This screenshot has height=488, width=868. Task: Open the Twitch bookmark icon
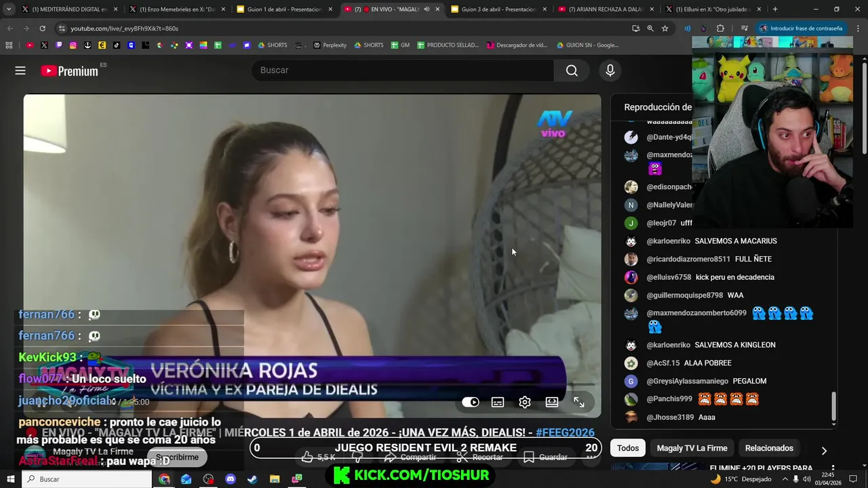[x=59, y=45]
